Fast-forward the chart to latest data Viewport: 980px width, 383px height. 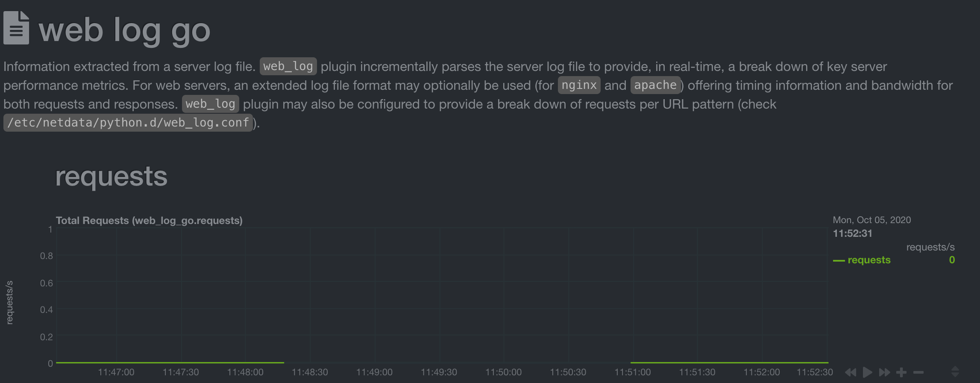point(883,372)
